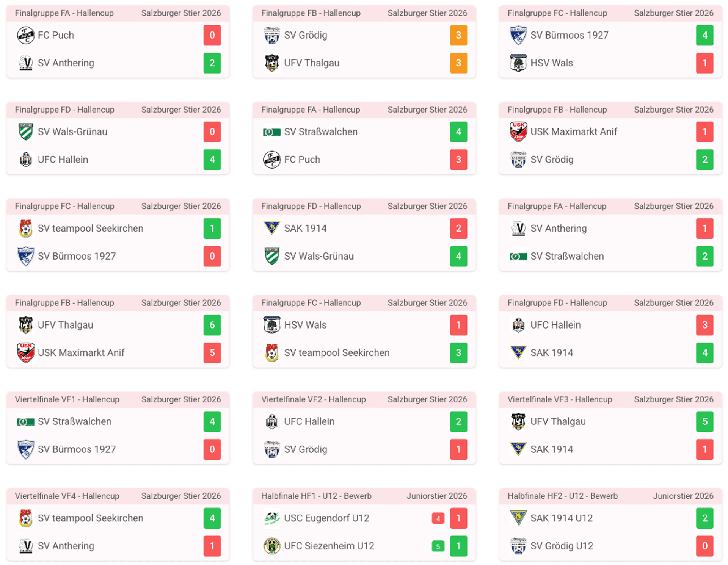The height and width of the screenshot is (565, 728).
Task: Click the SAK 1914 U12 team logo
Action: tap(518, 518)
